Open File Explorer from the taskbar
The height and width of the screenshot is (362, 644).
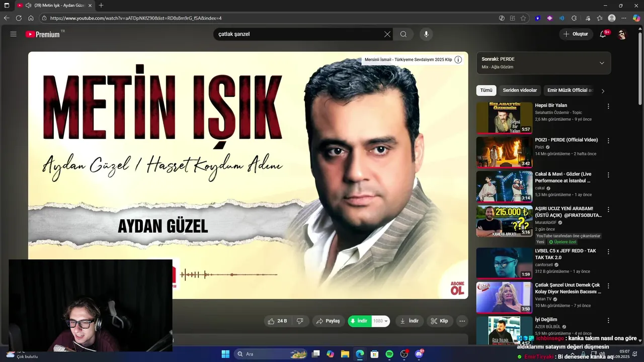[x=345, y=354]
